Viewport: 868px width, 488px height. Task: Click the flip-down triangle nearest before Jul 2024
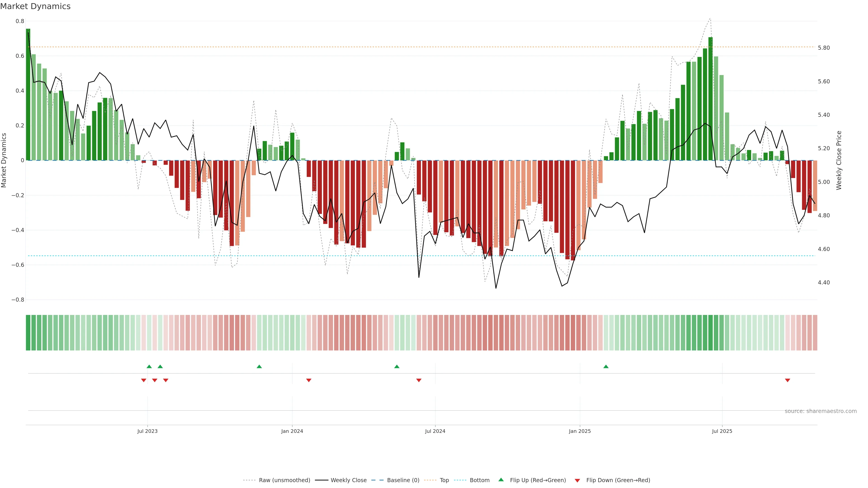click(419, 380)
